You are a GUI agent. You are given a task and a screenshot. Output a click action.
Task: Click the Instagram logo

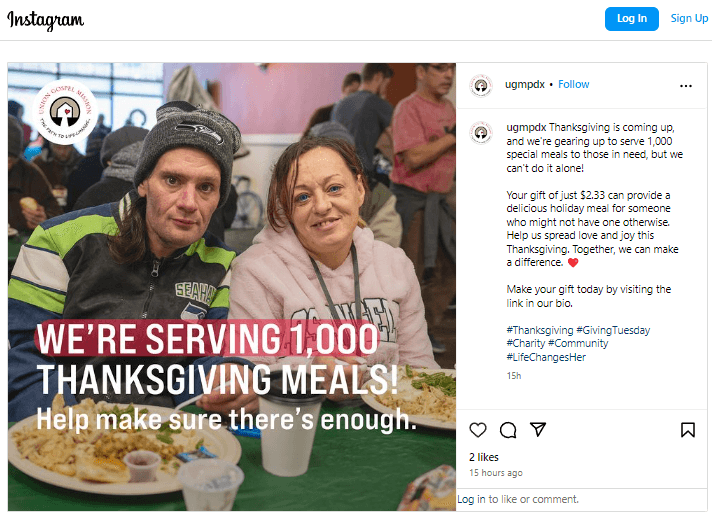[x=45, y=20]
